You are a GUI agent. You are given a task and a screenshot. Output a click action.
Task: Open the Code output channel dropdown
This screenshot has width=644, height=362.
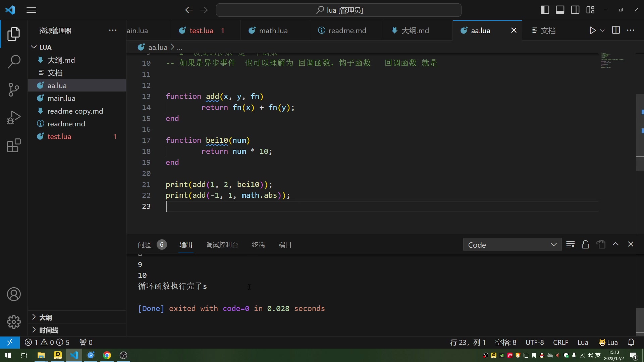(x=512, y=245)
